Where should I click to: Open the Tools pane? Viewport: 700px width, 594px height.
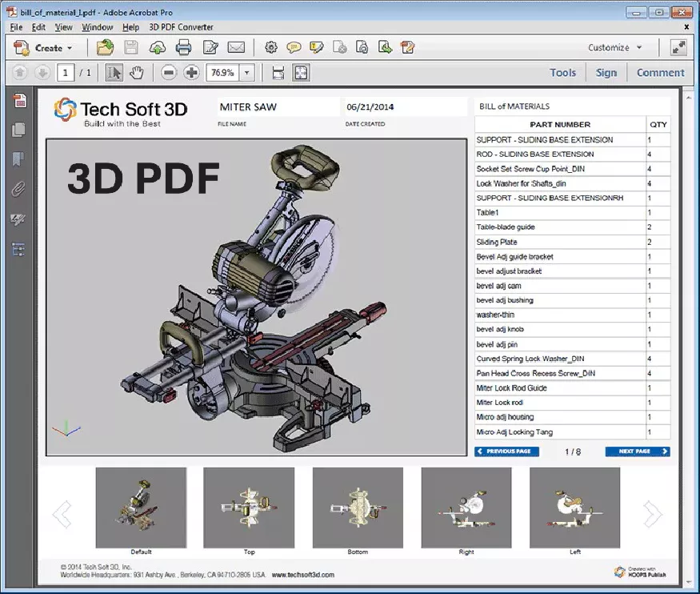(562, 73)
